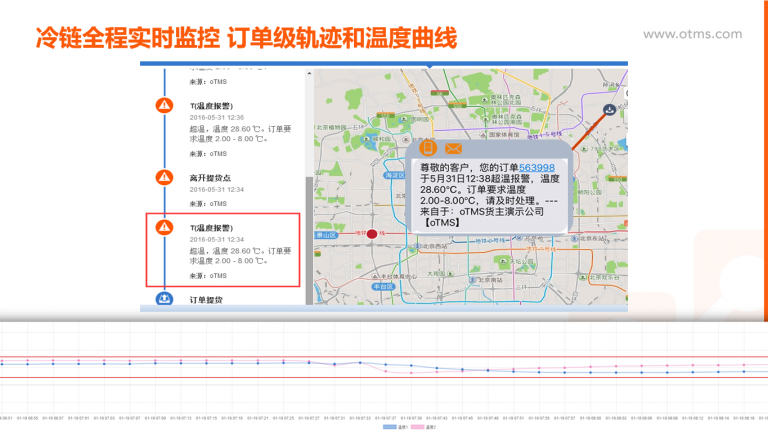Select the 订单提货 timeline entry title

tap(207, 299)
